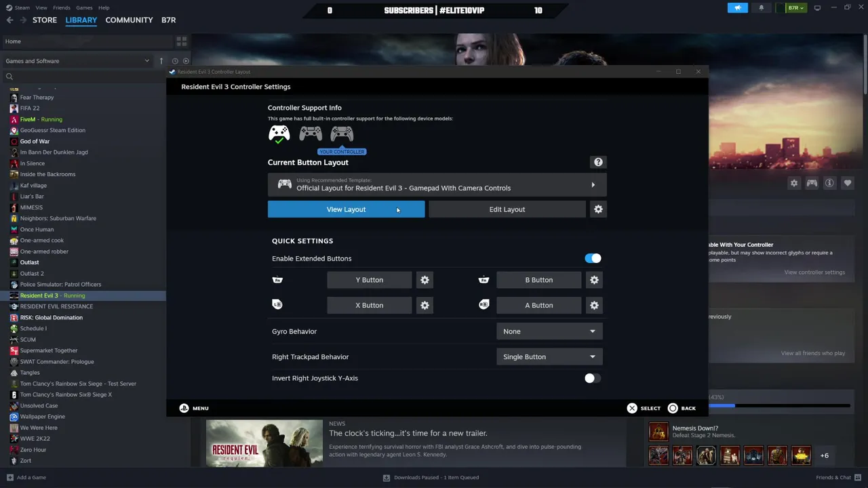Click the sort ascending arrow icon
Screen dimensions: 868x488
tap(161, 61)
